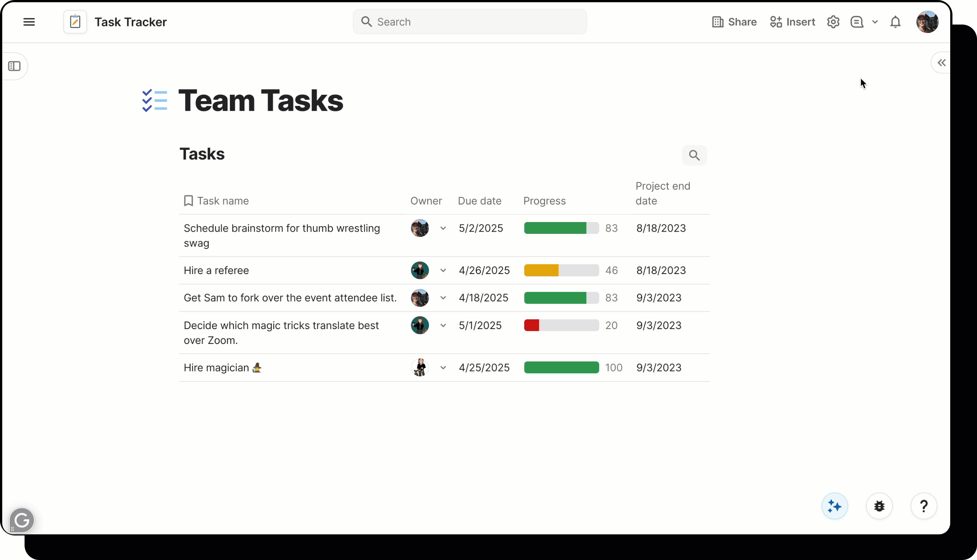Open owner dropdown for Hire magician task
977x560 pixels.
coord(442,368)
